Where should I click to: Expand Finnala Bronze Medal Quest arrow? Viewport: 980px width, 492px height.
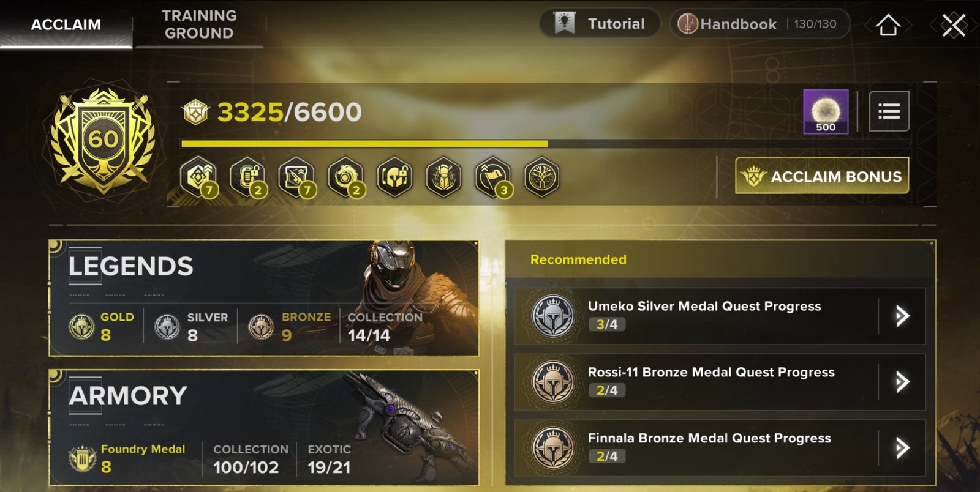(x=902, y=448)
